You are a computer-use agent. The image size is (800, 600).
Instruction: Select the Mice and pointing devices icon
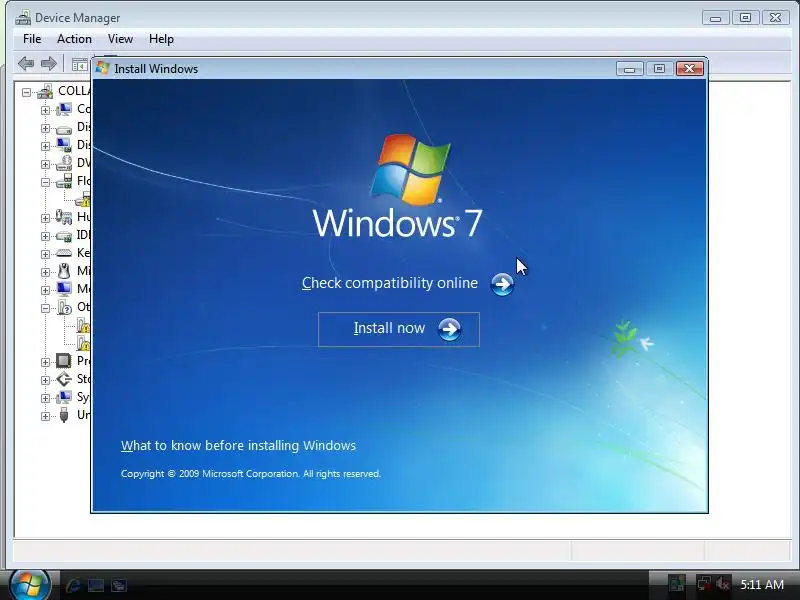pyautogui.click(x=64, y=271)
